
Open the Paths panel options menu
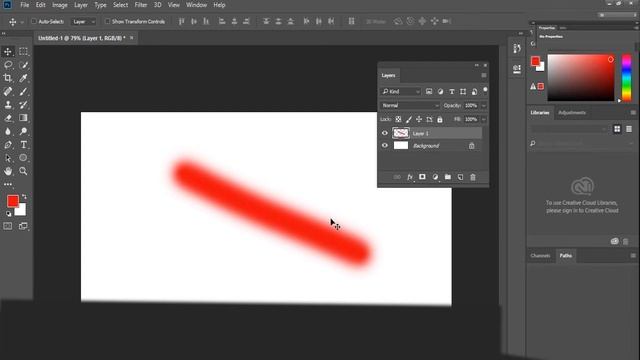coord(633,256)
